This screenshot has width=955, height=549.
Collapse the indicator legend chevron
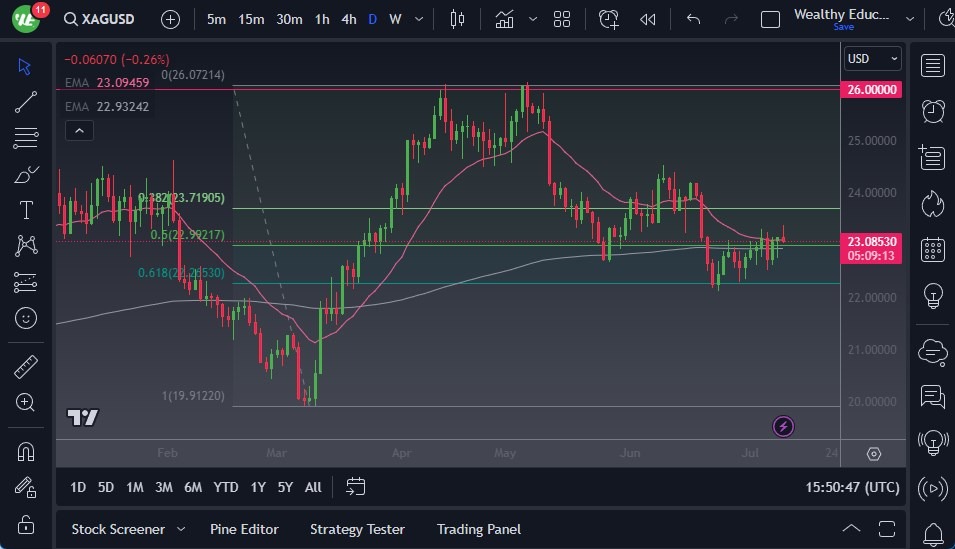click(78, 130)
